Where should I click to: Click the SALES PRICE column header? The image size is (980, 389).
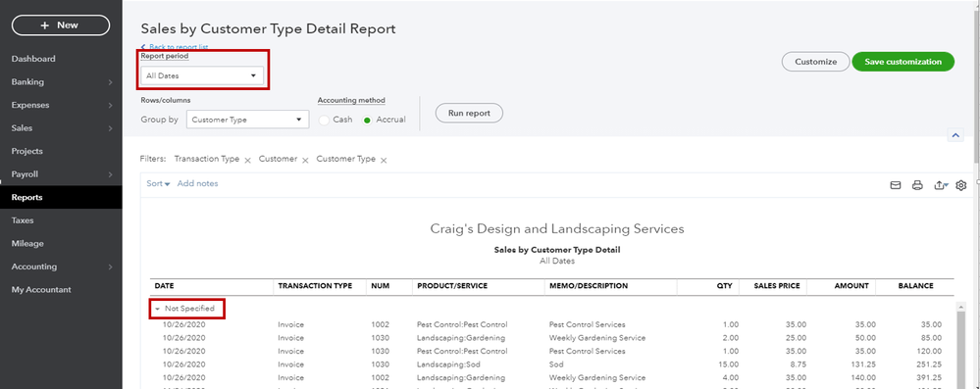point(777,286)
